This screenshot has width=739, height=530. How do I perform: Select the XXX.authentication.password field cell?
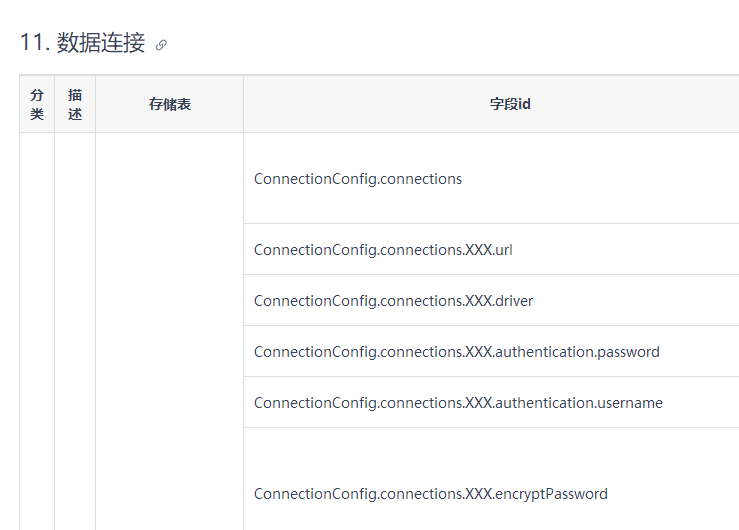(456, 352)
